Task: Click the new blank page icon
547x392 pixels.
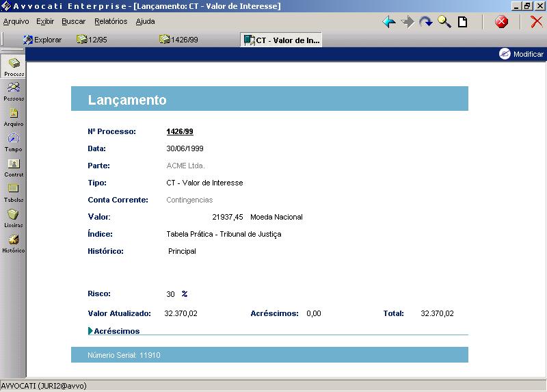Action: click(x=462, y=22)
